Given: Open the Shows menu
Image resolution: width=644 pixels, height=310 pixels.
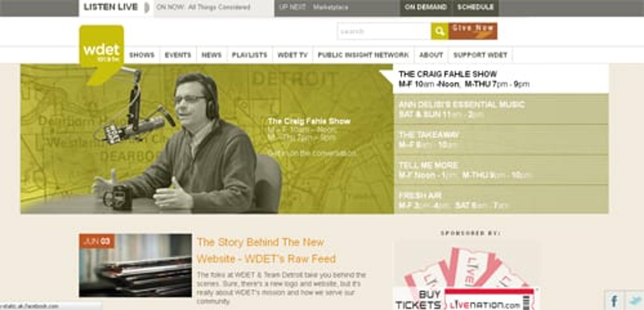Looking at the screenshot, I should tap(142, 55).
